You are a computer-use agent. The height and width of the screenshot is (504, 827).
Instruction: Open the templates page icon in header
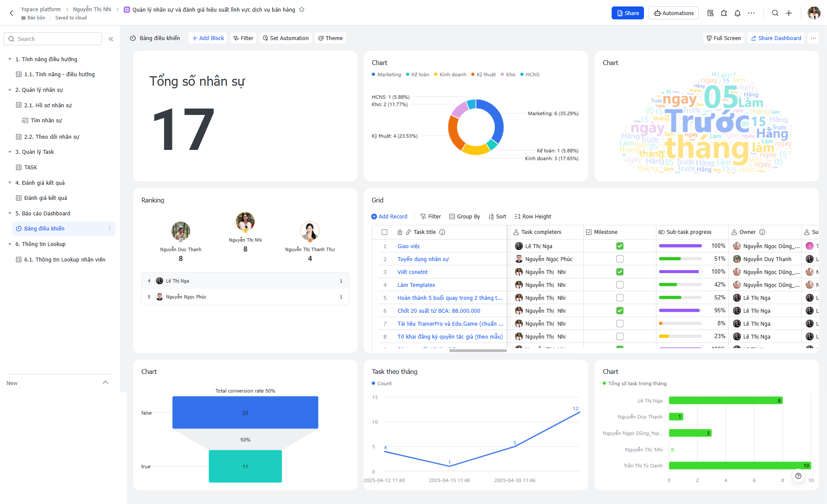(x=711, y=13)
